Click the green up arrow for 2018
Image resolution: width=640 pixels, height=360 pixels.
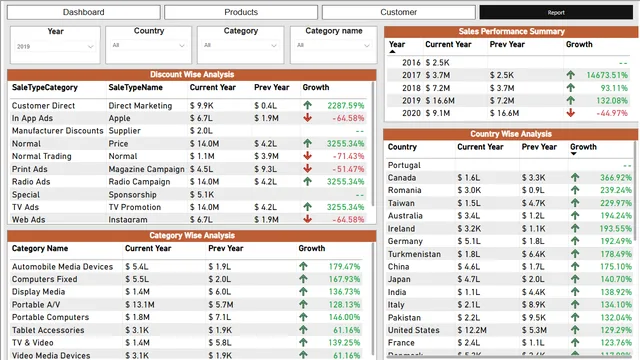point(571,88)
